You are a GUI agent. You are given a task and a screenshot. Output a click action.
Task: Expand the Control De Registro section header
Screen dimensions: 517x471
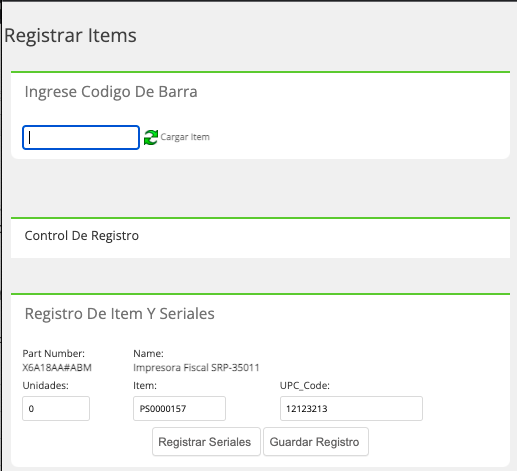(82, 236)
